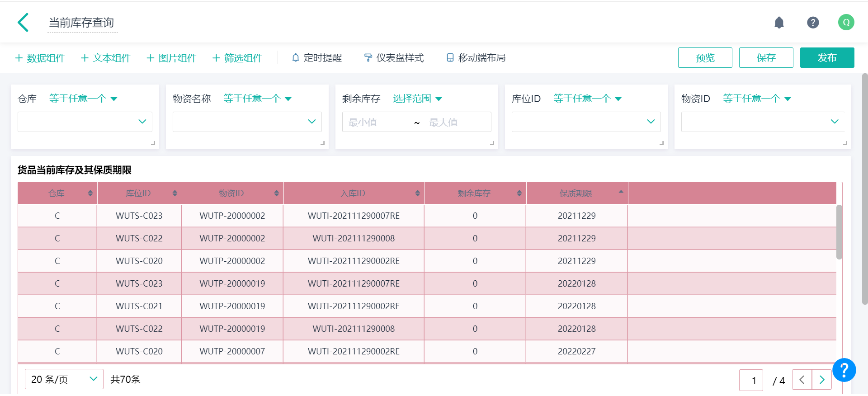Go to previous page arrow
Viewport: 868px width, 396px height.
tap(802, 380)
